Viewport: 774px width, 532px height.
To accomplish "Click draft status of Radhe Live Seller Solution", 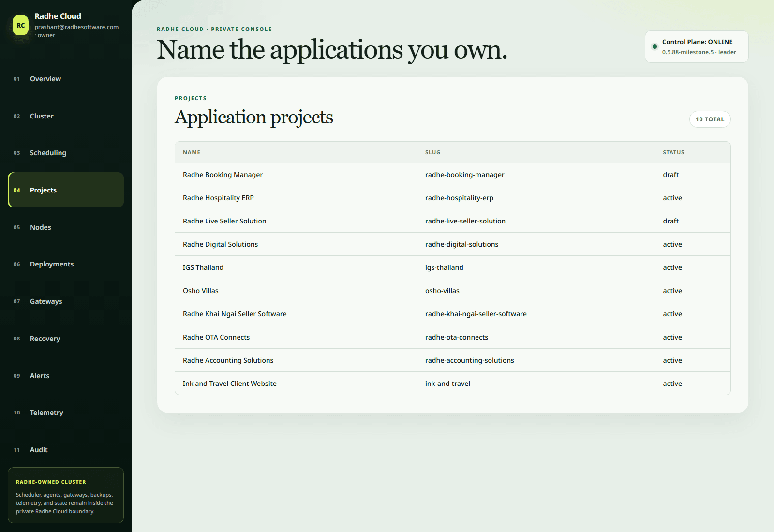I will tap(670, 221).
